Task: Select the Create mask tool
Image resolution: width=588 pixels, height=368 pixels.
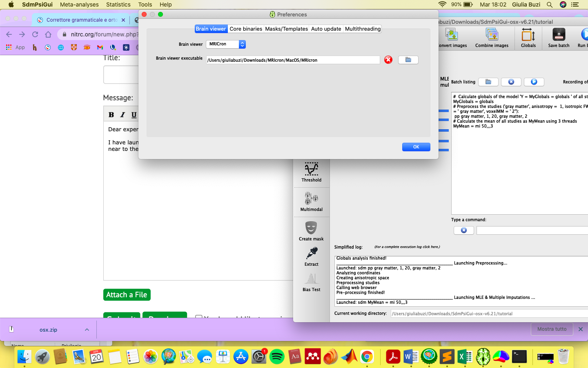Action: click(311, 228)
